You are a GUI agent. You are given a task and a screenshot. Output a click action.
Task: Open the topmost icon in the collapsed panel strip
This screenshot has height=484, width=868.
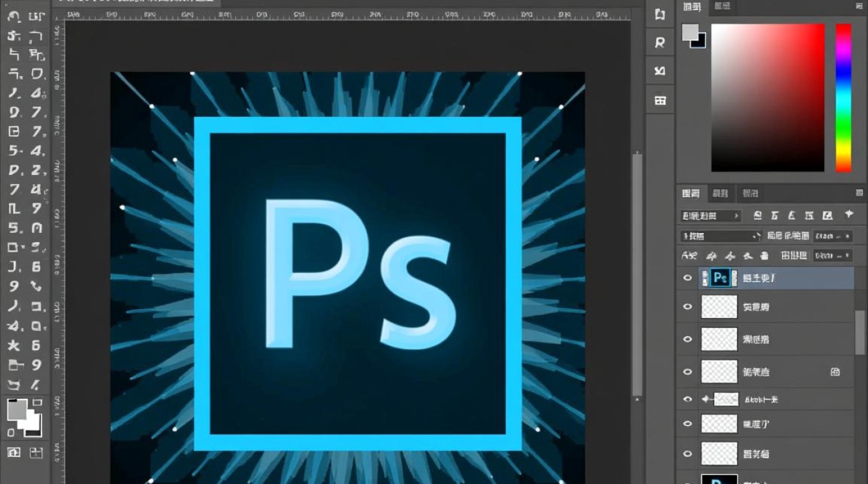pyautogui.click(x=659, y=15)
